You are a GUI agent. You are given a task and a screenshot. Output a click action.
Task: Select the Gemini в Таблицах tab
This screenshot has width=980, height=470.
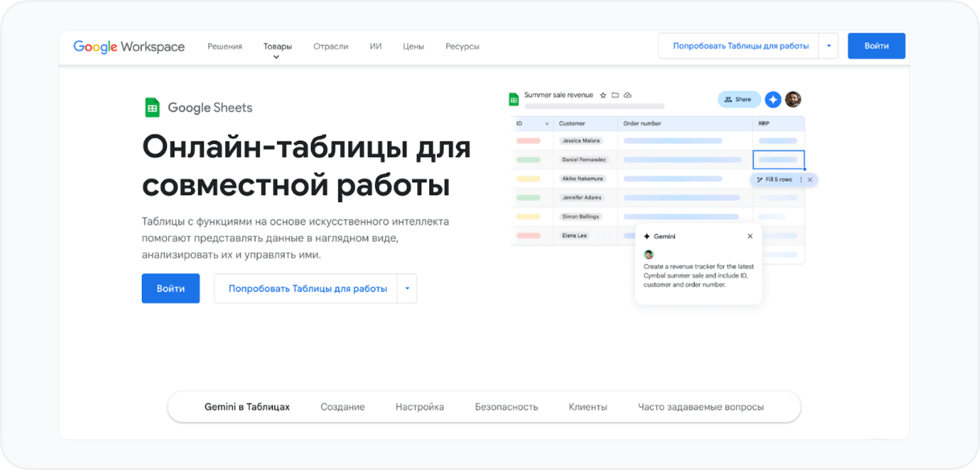247,407
